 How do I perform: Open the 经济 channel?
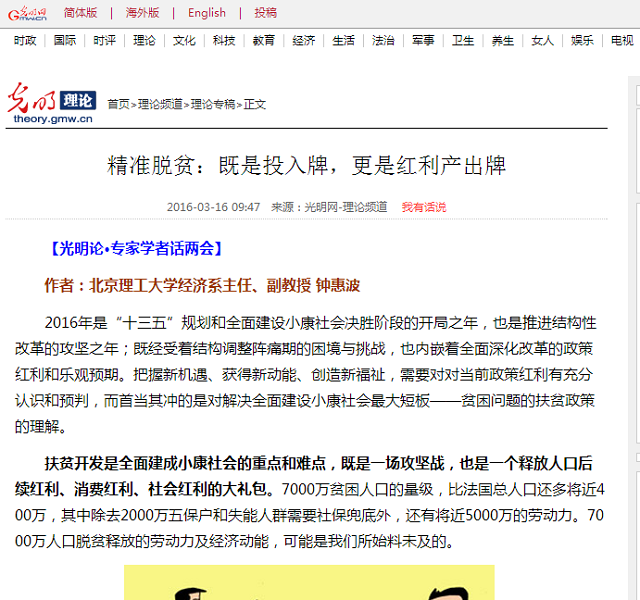[x=304, y=41]
